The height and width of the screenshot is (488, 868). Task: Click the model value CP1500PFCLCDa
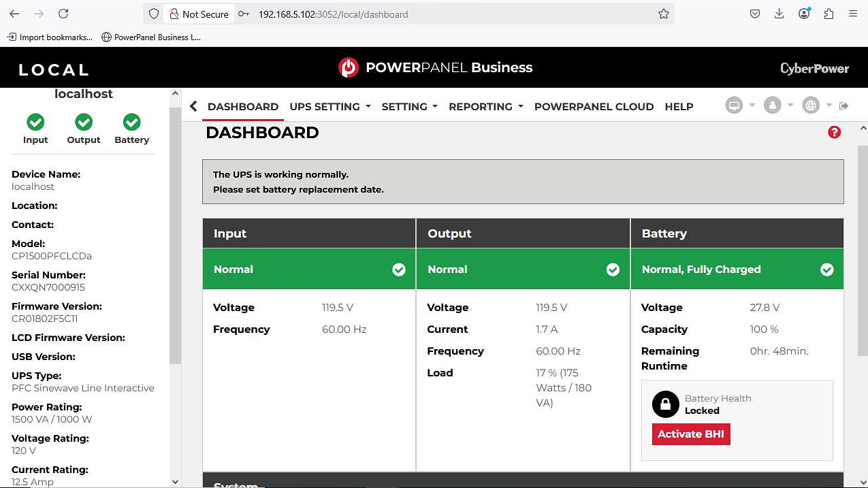(52, 256)
